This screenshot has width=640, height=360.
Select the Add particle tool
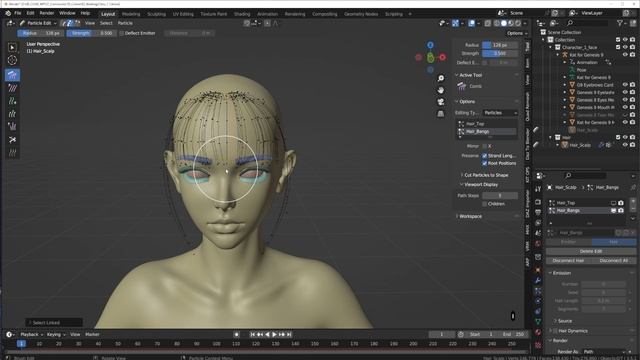[x=12, y=101]
